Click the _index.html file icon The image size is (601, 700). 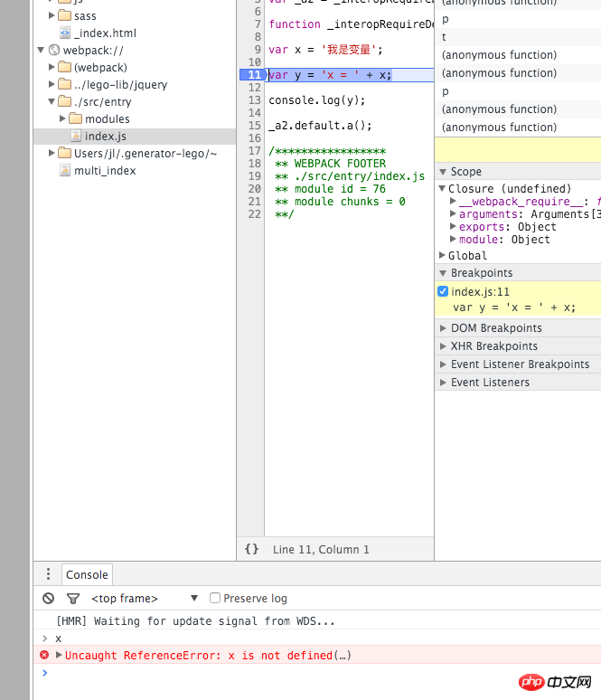(x=65, y=33)
